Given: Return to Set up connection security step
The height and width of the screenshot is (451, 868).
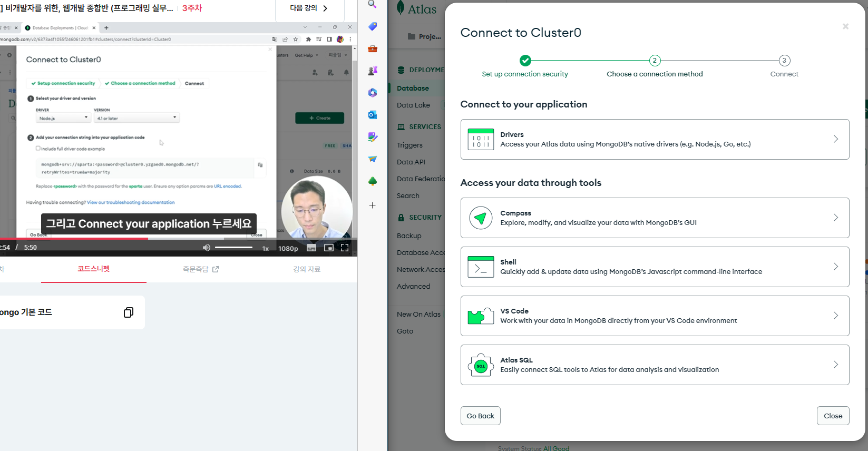Looking at the screenshot, I should pos(525,67).
